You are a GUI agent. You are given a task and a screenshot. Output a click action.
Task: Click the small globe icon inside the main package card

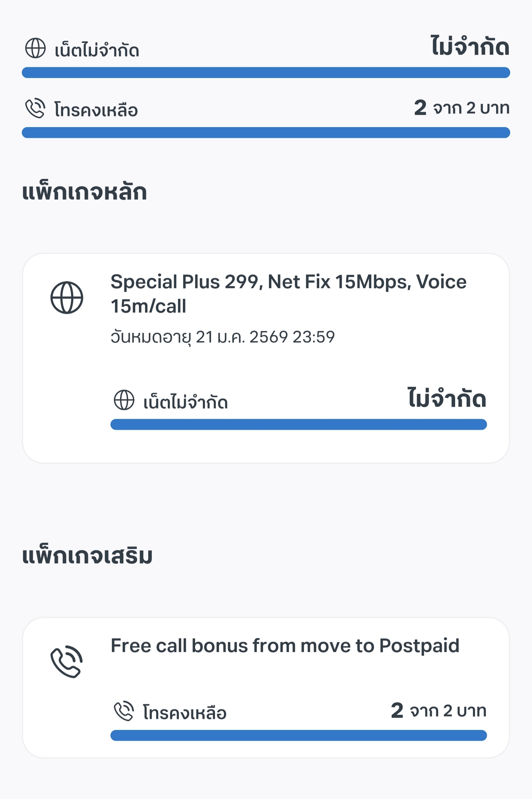[124, 400]
